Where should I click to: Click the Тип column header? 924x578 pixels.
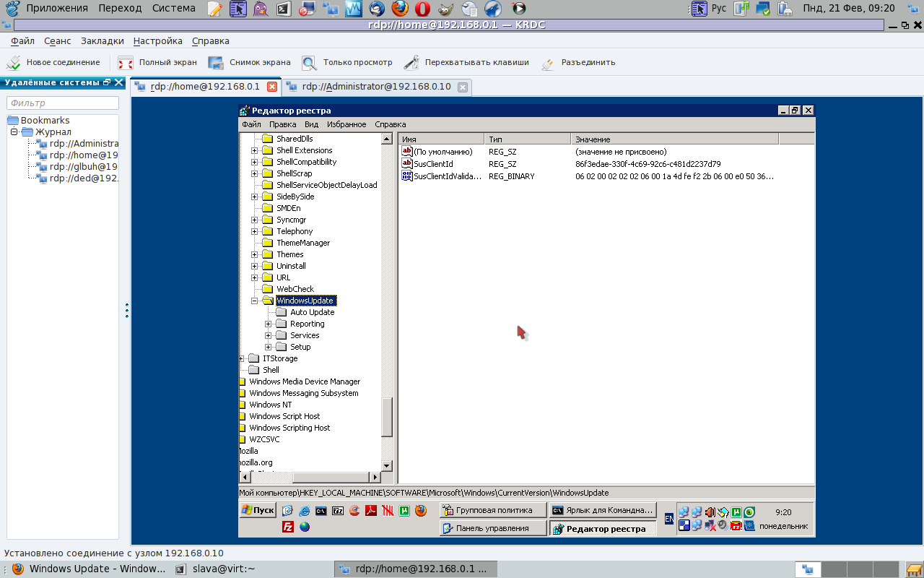[528, 139]
